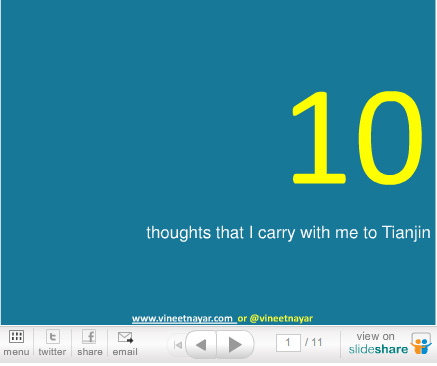437x366 pixels.
Task: Open the slide menu grid icon
Action: coord(16,337)
